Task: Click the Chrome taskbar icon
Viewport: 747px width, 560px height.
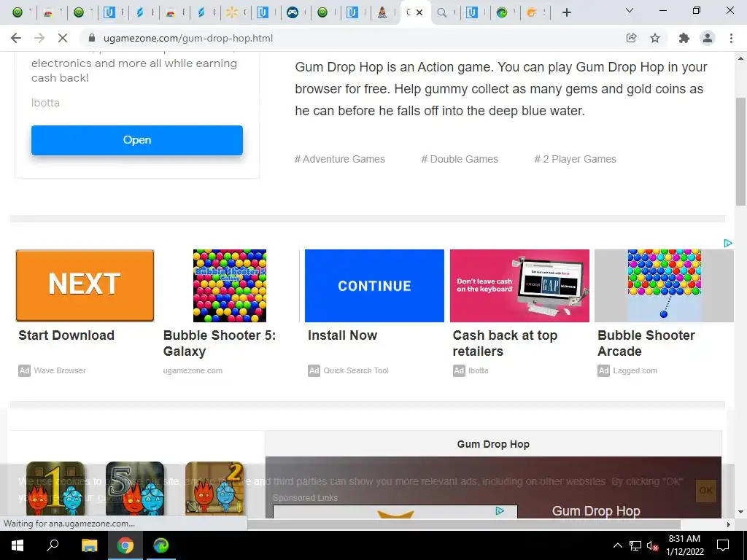Action: 125,545
